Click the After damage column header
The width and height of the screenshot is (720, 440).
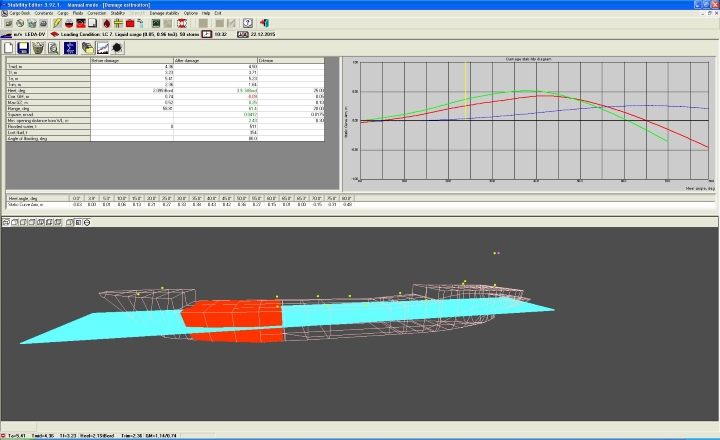(x=215, y=61)
